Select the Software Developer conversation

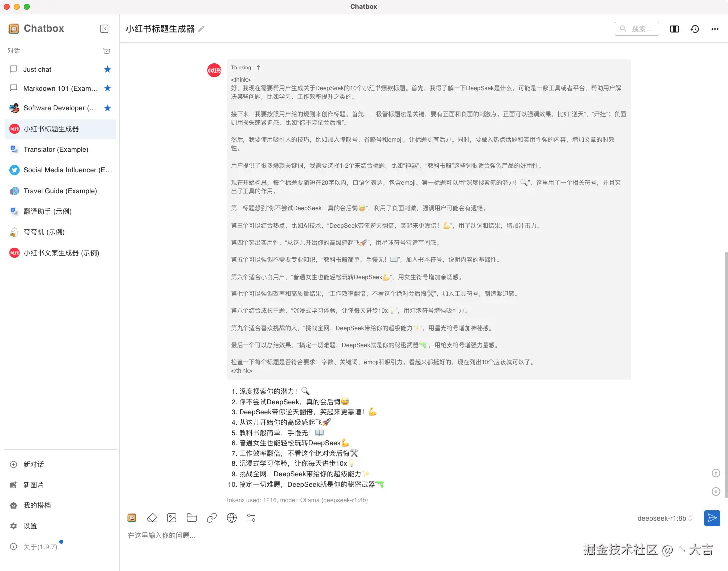click(x=60, y=108)
